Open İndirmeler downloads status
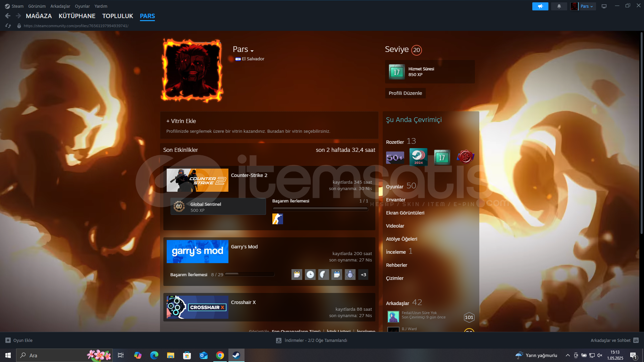The width and height of the screenshot is (644, 362). point(312,341)
